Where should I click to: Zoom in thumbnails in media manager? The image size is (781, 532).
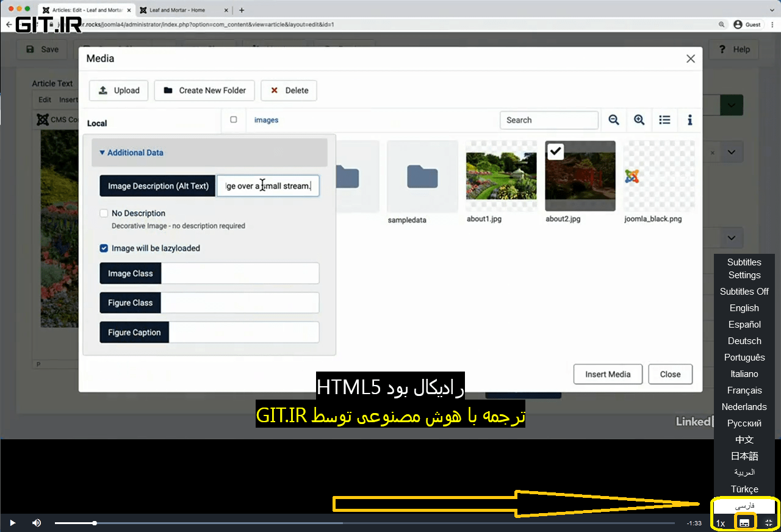[639, 120]
